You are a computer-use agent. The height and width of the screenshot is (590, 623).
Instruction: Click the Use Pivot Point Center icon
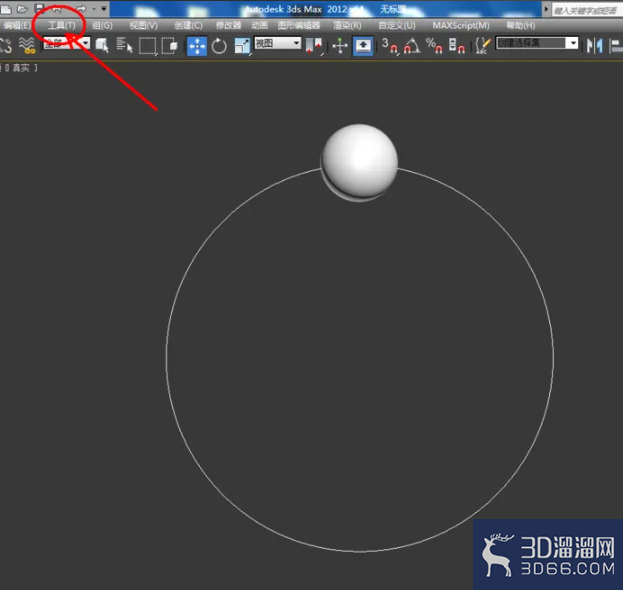click(313, 46)
